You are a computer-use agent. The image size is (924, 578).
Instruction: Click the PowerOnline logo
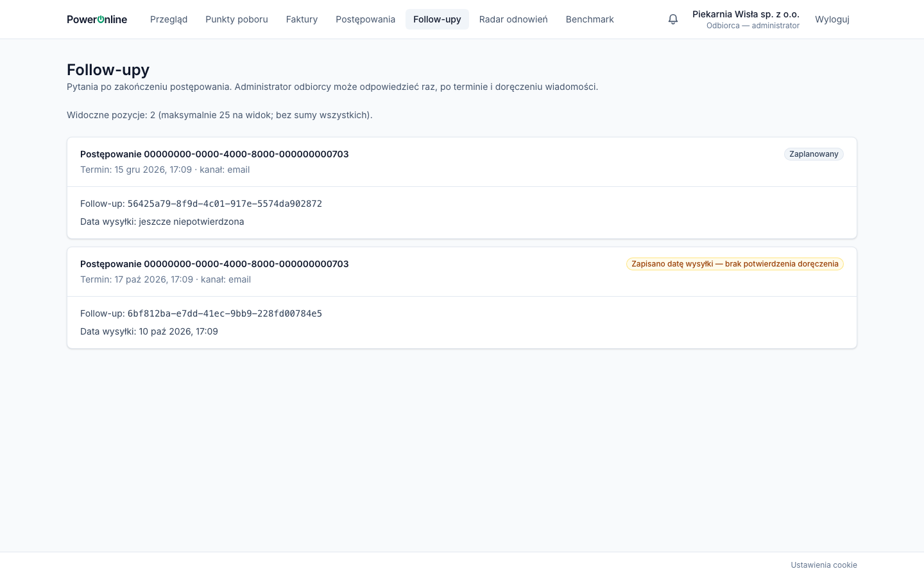[97, 19]
